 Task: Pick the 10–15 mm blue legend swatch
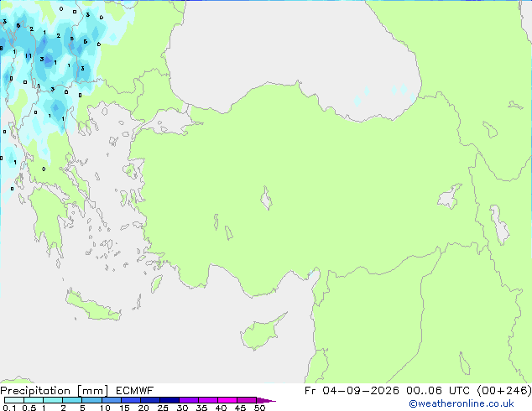coord(111,400)
